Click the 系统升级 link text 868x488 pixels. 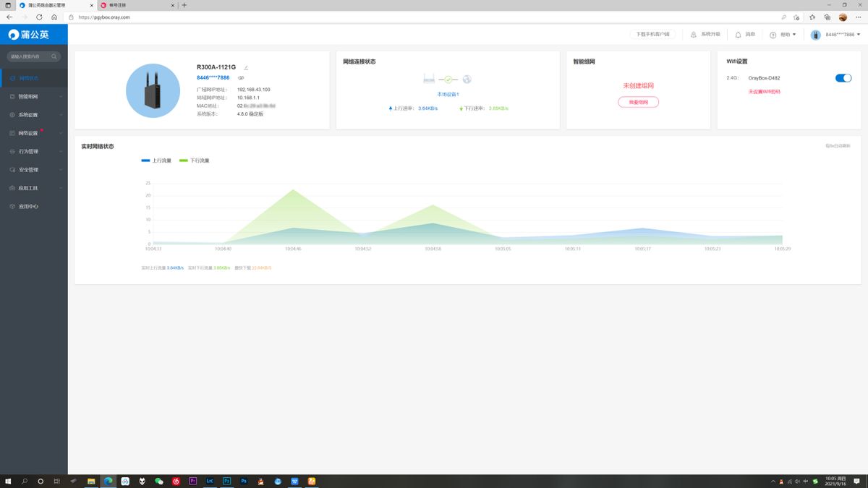(710, 35)
